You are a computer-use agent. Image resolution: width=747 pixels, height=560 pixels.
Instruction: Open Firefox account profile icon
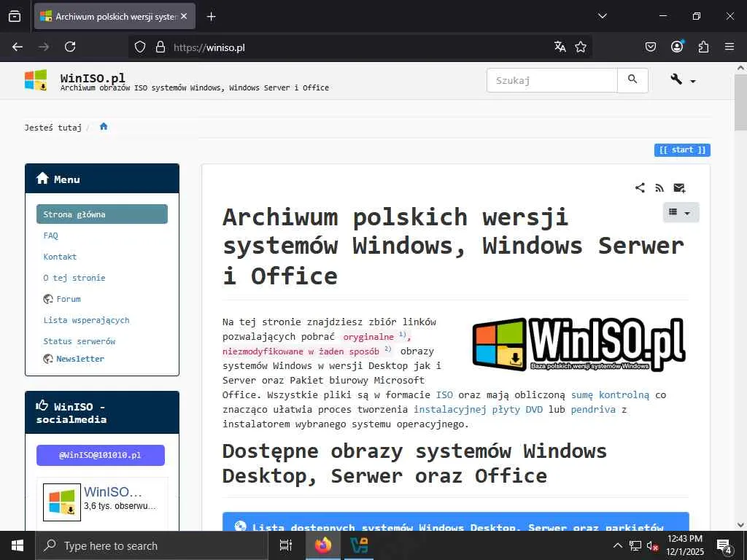pos(677,47)
